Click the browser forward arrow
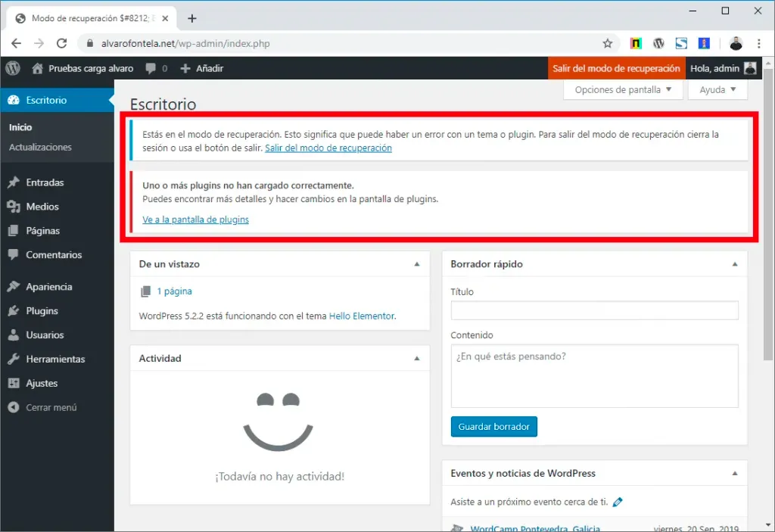 [x=39, y=43]
